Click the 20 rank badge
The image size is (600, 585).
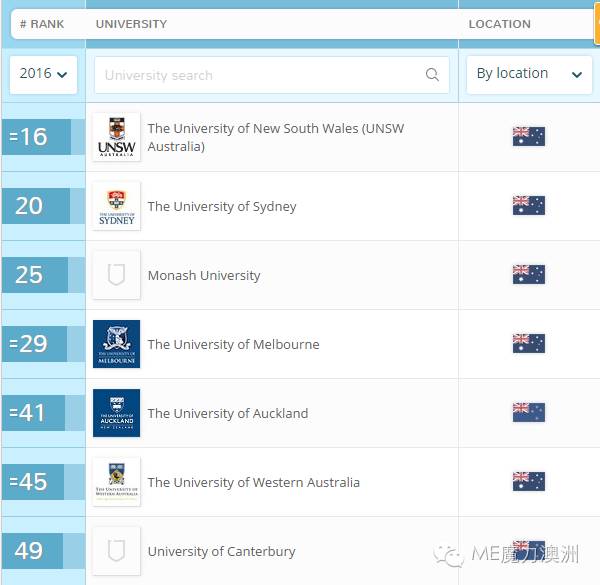click(x=36, y=206)
